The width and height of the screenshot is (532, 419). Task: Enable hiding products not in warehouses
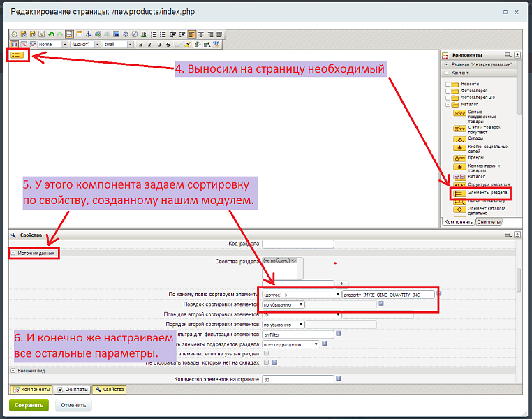coord(265,362)
